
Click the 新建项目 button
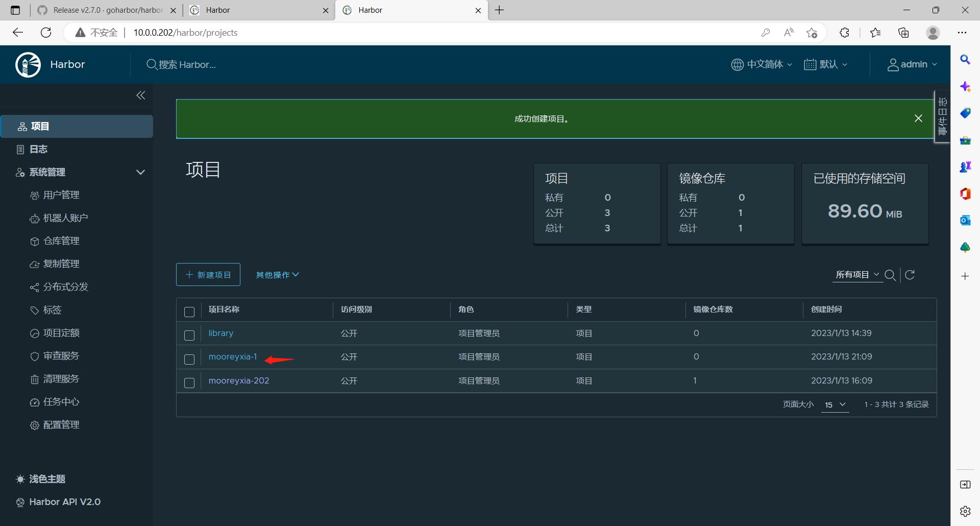tap(208, 275)
